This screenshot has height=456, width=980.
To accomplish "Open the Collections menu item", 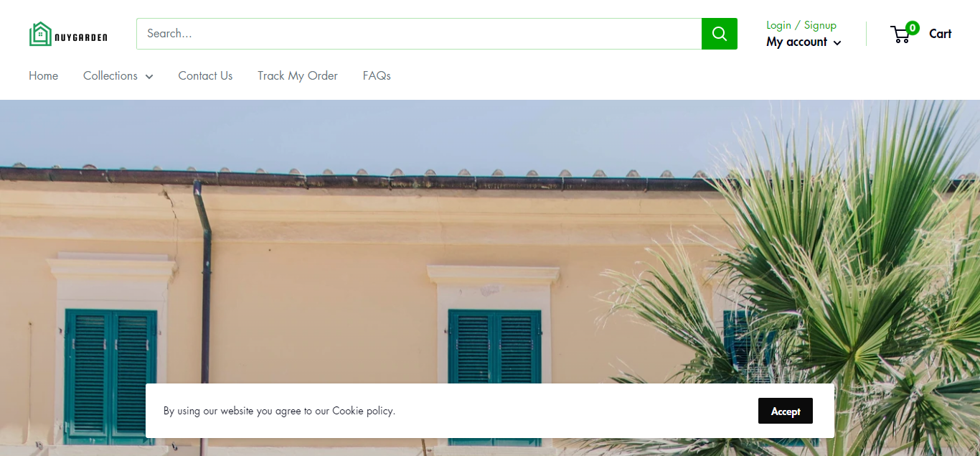I will point(110,75).
